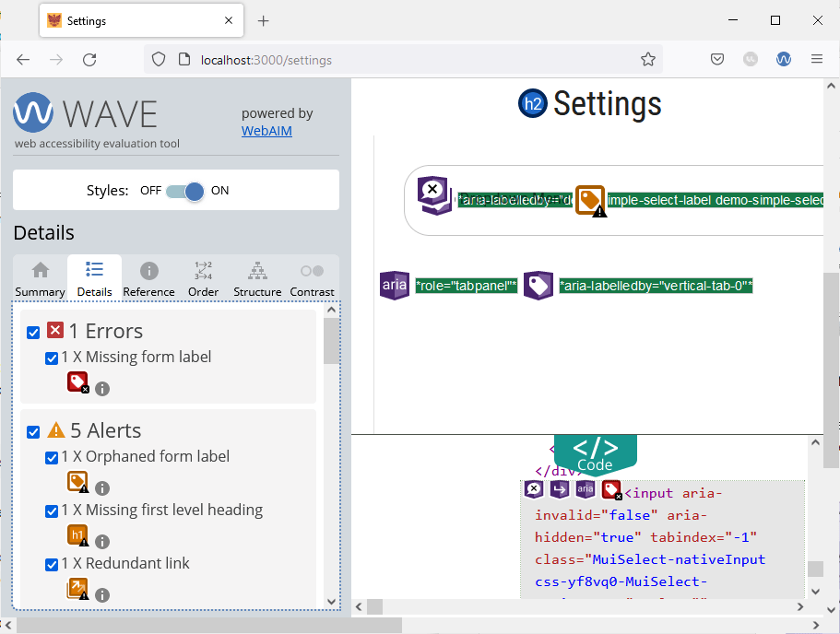Click the WAVE extension icon in Firefox toolbar
The height and width of the screenshot is (634, 840).
pos(784,59)
